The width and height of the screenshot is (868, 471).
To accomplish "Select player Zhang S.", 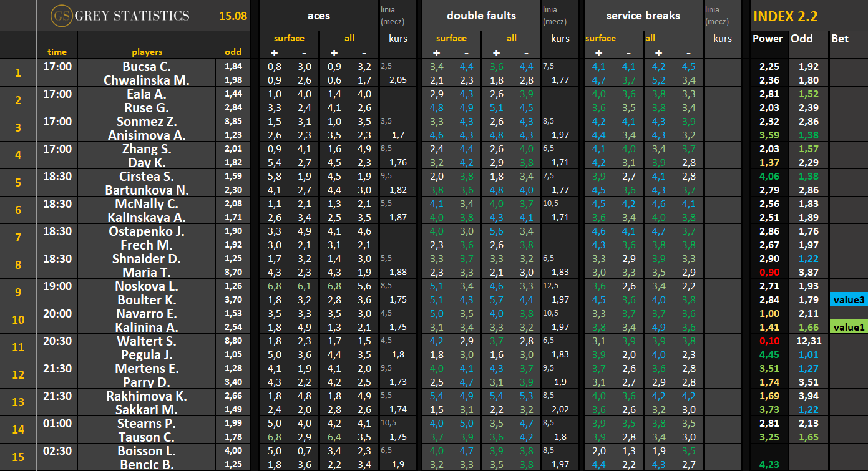I will (147, 149).
